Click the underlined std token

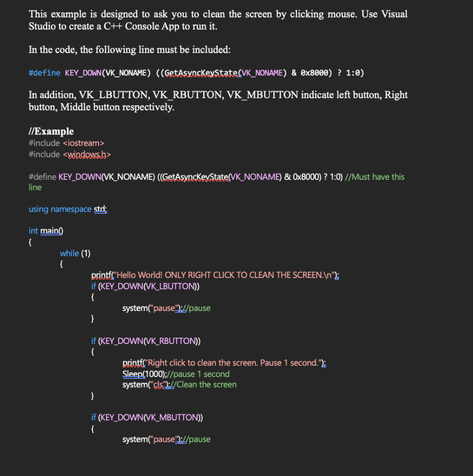100,209
